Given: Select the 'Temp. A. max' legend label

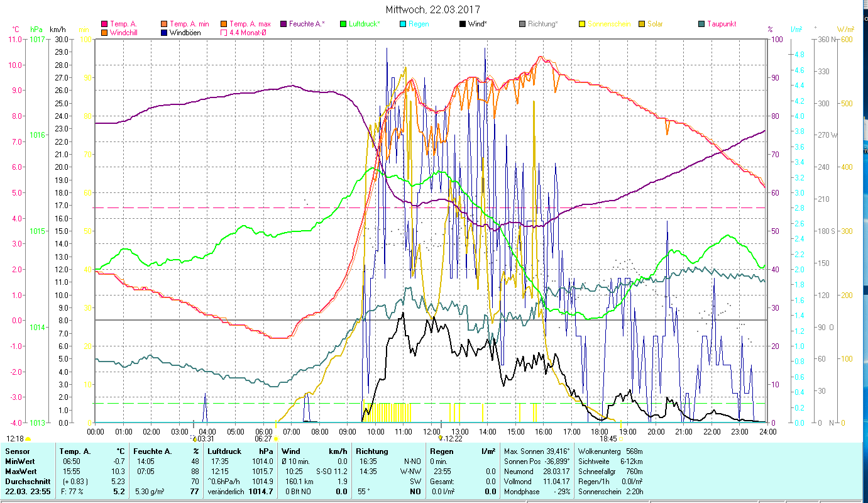Looking at the screenshot, I should point(250,24).
